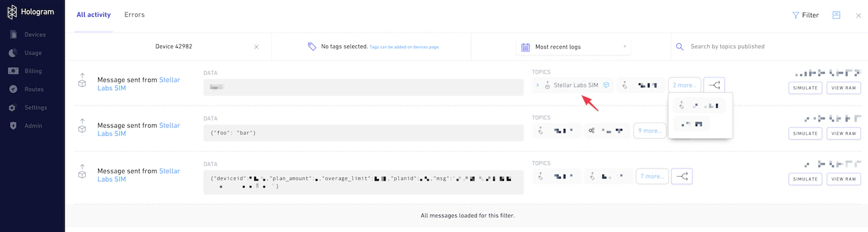Click SIMULATE for the deviceid message

pyautogui.click(x=805, y=179)
